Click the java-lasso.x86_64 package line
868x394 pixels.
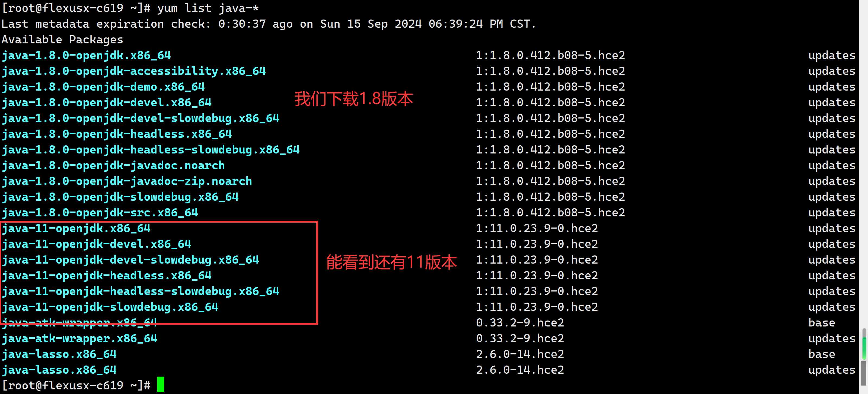click(59, 354)
